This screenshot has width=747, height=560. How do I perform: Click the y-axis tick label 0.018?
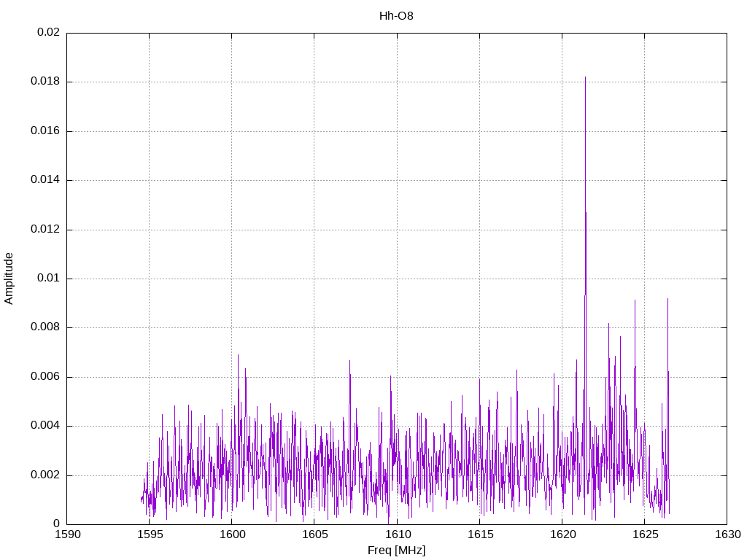point(45,82)
